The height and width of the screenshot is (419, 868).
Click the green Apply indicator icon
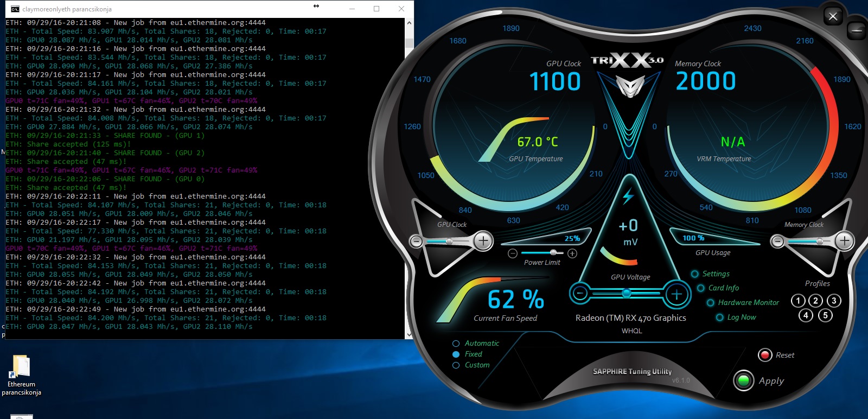tap(744, 380)
